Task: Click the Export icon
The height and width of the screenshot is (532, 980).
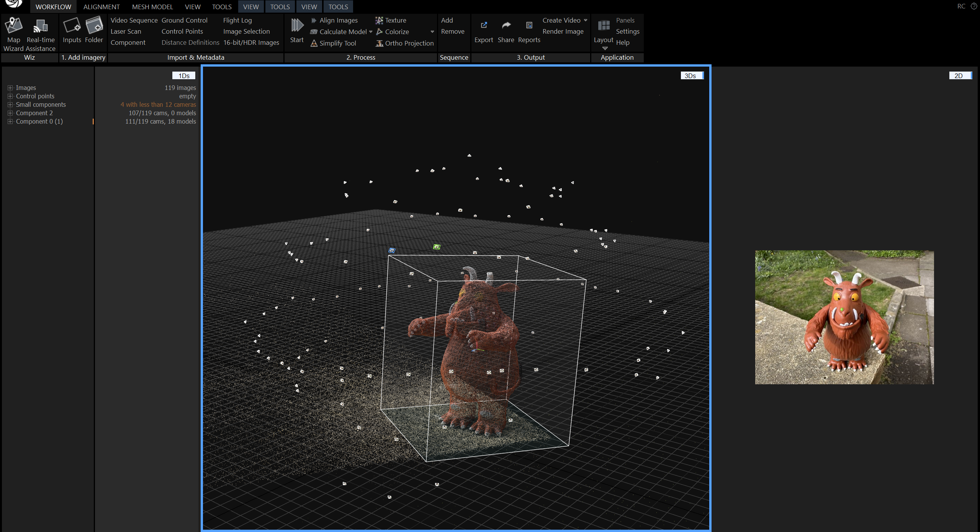Action: pyautogui.click(x=484, y=26)
